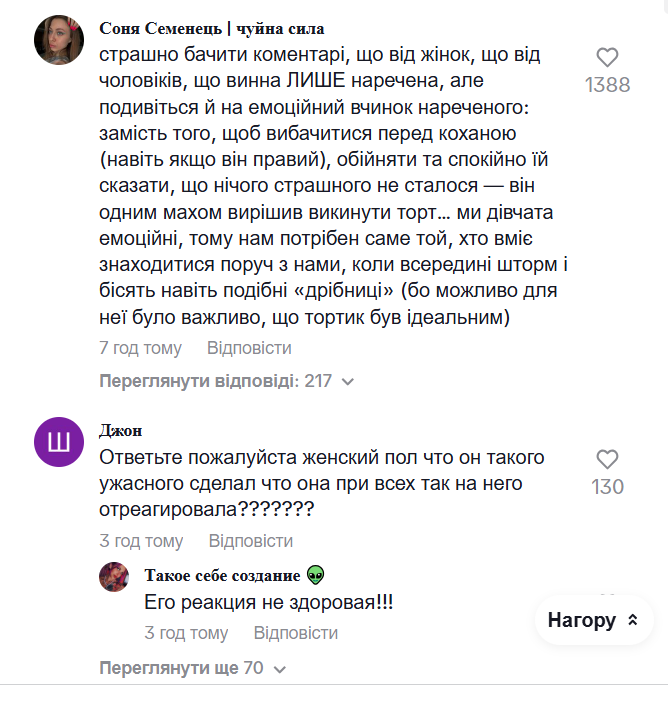Like Джон's comment with heart icon
The height and width of the screenshot is (705, 668).
(x=607, y=460)
